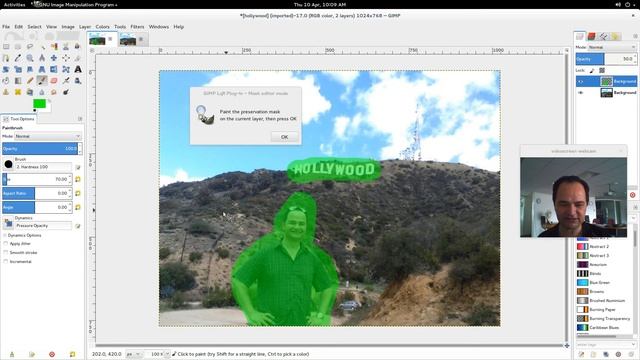Viewport: 640px width, 360px height.
Task: Toggle visibility of top green Background layer
Action: point(581,82)
